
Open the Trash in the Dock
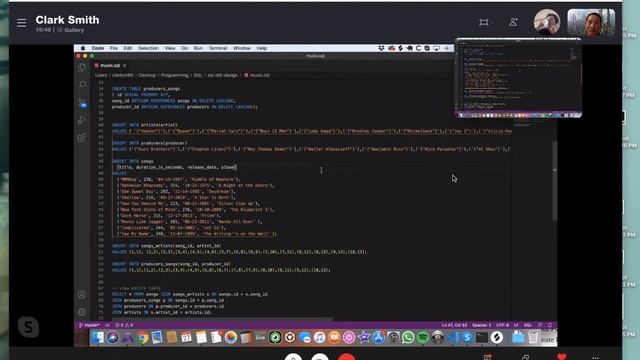tap(533, 338)
